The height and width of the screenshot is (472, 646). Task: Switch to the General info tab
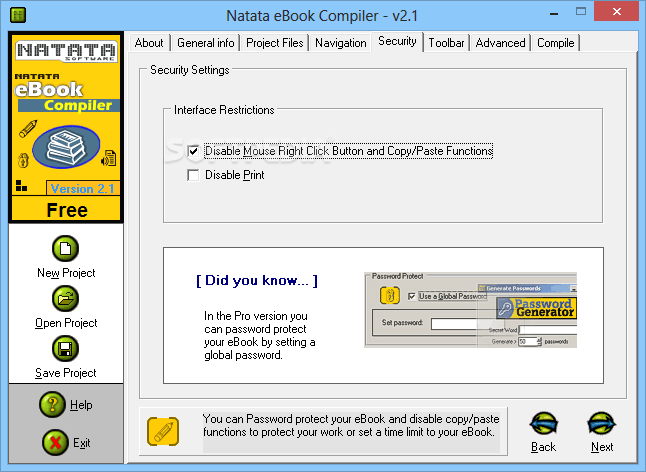point(206,43)
